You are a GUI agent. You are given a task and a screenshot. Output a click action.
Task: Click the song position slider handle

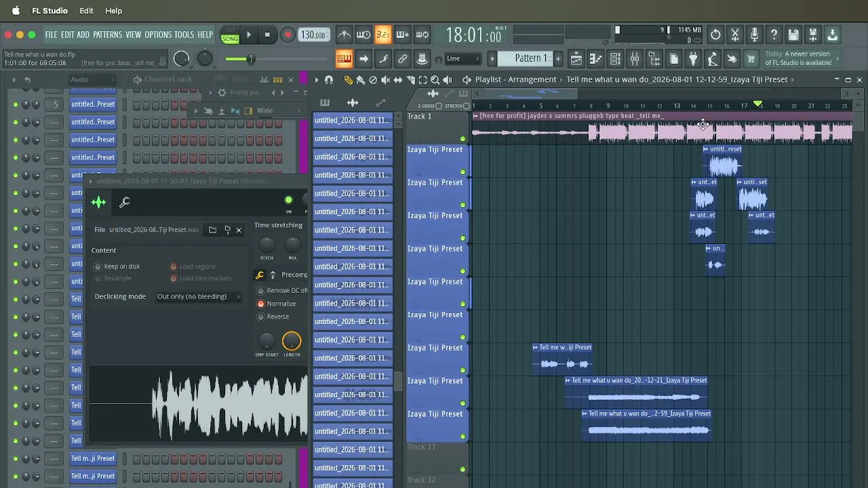[x=250, y=59]
